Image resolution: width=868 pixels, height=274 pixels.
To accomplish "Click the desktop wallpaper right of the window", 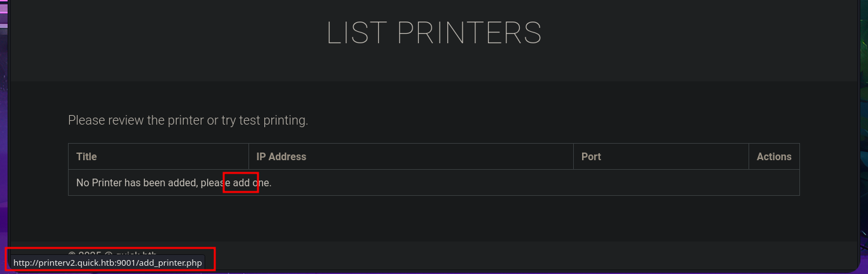I will [x=863, y=127].
